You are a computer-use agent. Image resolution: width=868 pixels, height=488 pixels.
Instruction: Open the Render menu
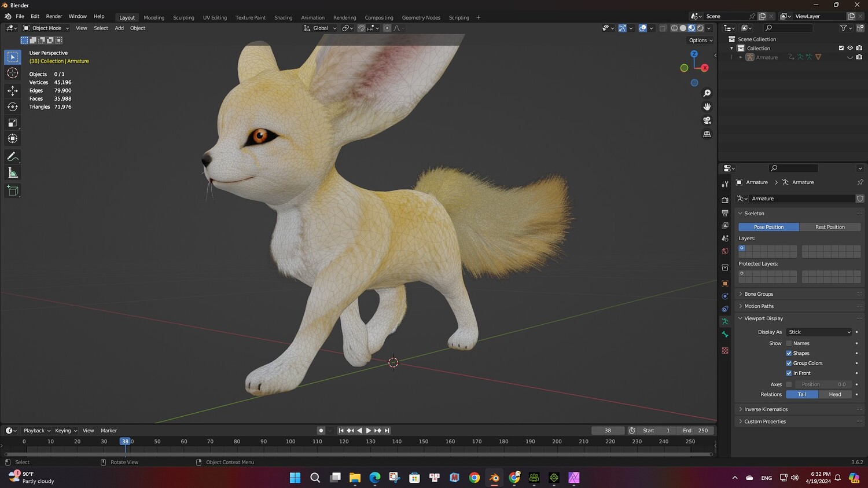pos(54,16)
